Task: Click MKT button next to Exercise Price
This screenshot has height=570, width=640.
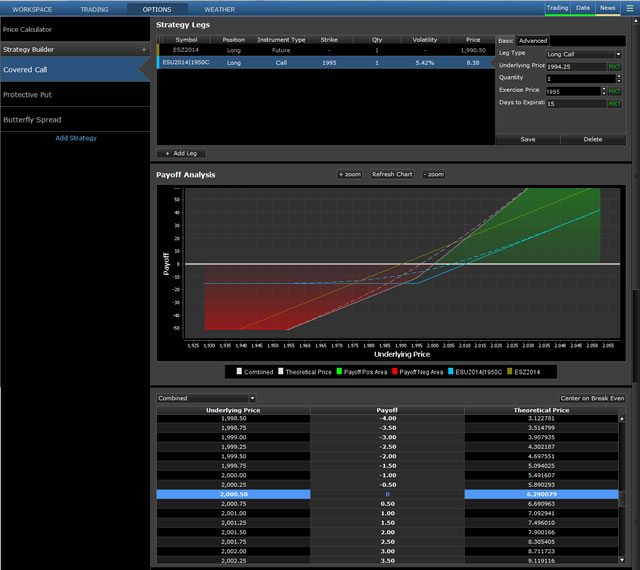Action: point(614,91)
